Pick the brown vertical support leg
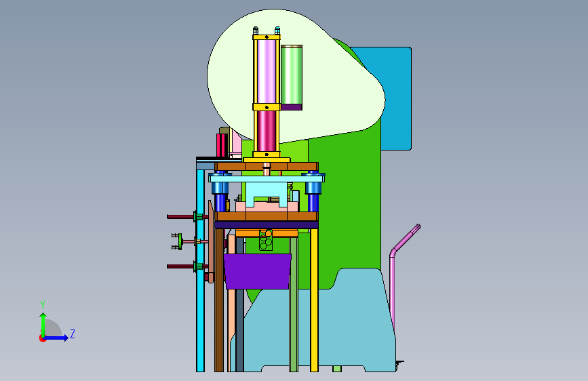 point(219,300)
